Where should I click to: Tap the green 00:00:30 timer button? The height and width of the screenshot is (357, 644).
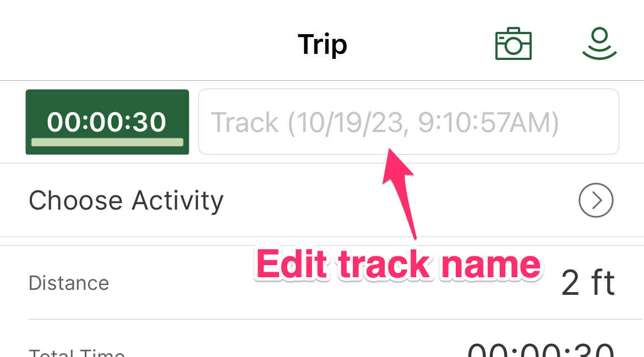click(x=107, y=122)
